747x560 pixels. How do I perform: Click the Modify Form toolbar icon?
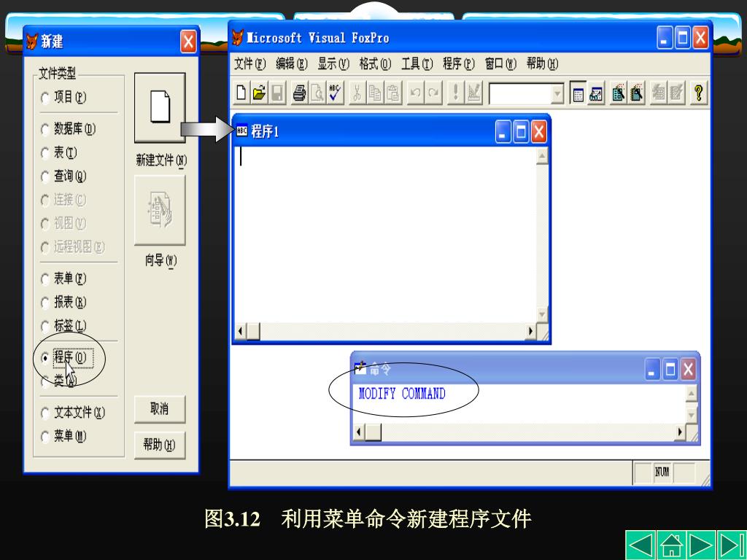pyautogui.click(x=473, y=93)
